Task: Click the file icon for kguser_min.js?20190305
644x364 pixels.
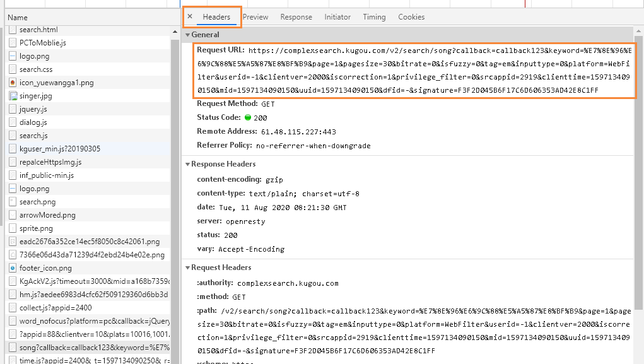Action: [x=13, y=149]
